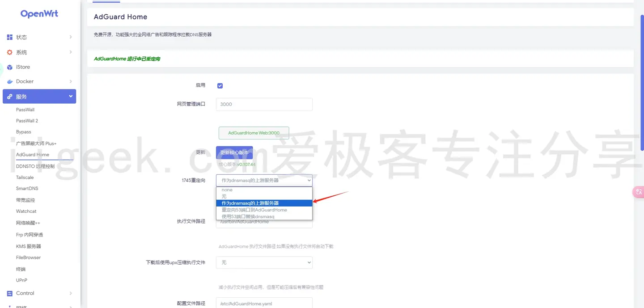Open the Control section icon
This screenshot has width=644, height=308.
(x=10, y=293)
